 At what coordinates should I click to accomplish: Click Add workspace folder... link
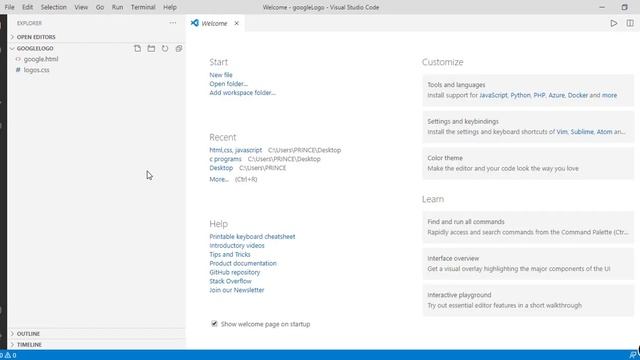242,93
